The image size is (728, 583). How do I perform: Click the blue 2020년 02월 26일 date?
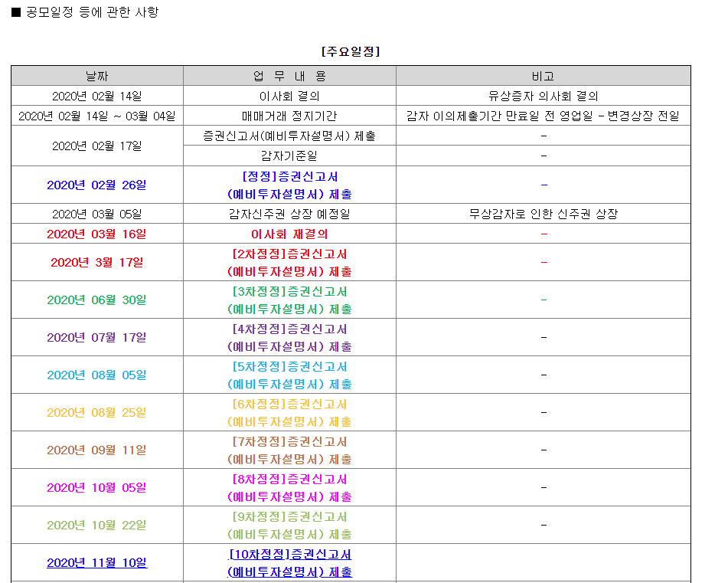coord(96,185)
